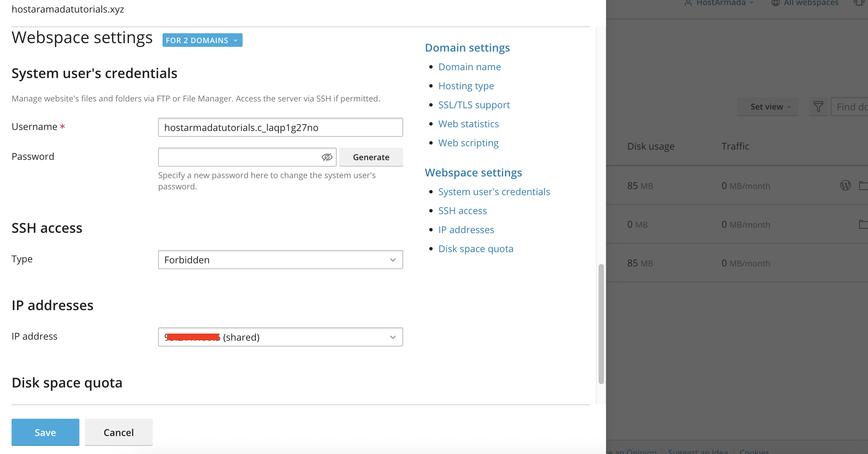The height and width of the screenshot is (454, 868).
Task: Click the panel vertical scrollbar thumb
Action: point(601,324)
